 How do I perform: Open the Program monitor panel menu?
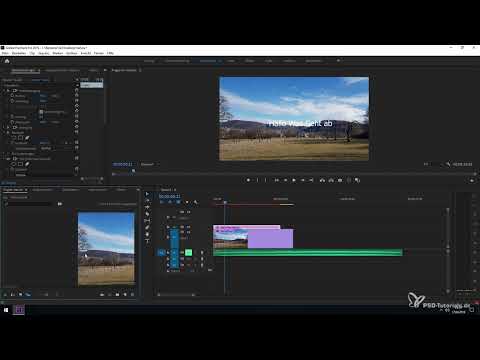click(140, 70)
